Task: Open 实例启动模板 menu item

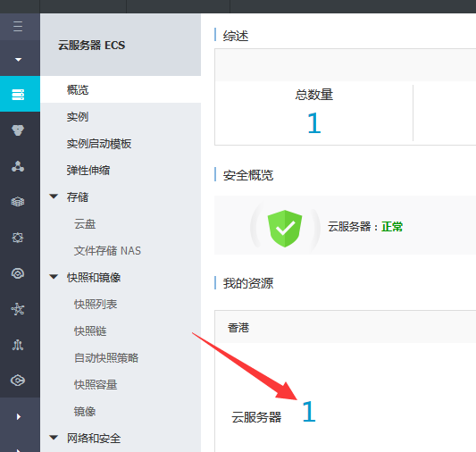Action: 99,144
